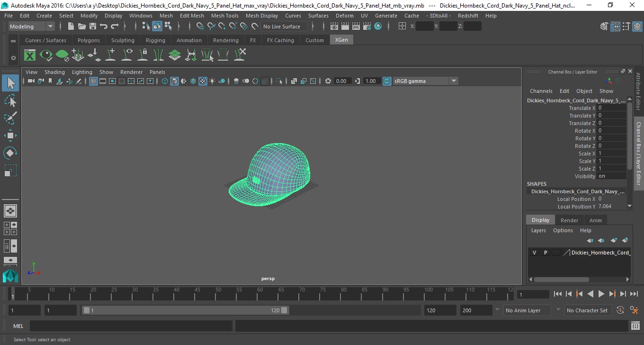
Task: Activate the Scale tool in toolbox
Action: pos(10,171)
